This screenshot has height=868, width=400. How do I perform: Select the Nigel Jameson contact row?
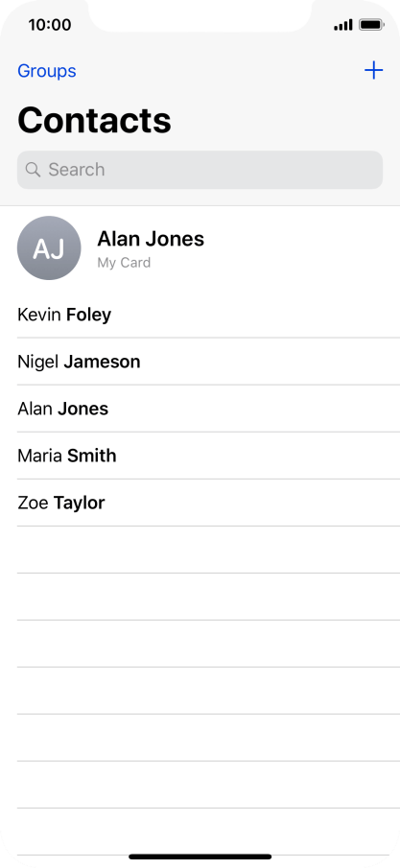click(208, 361)
